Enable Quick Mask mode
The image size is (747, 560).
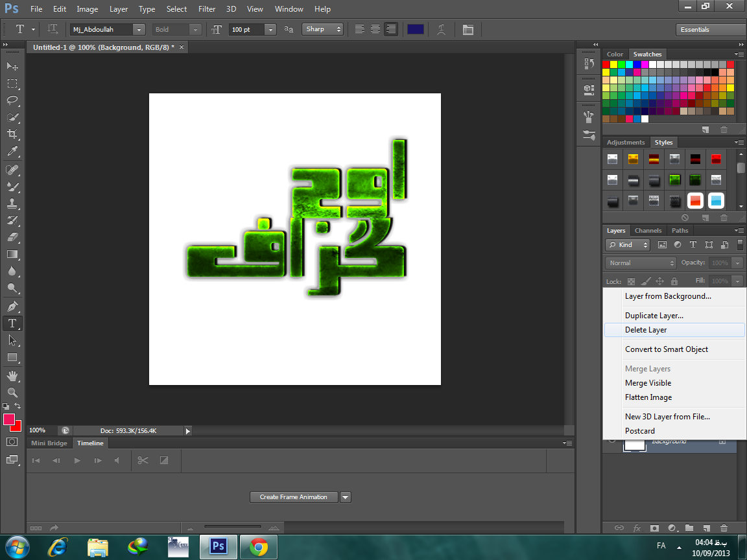coord(12,441)
